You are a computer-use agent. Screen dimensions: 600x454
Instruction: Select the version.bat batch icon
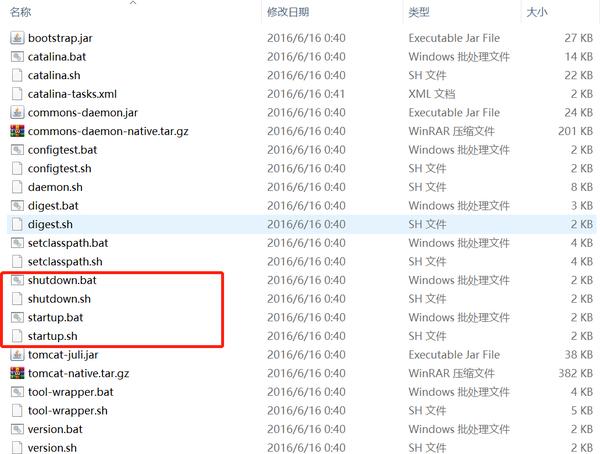17,429
